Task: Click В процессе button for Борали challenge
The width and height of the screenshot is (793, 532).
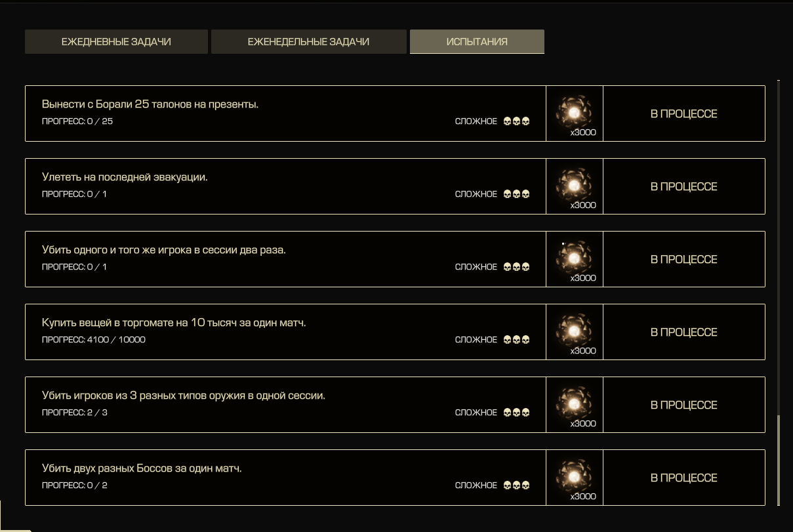Action: [683, 113]
